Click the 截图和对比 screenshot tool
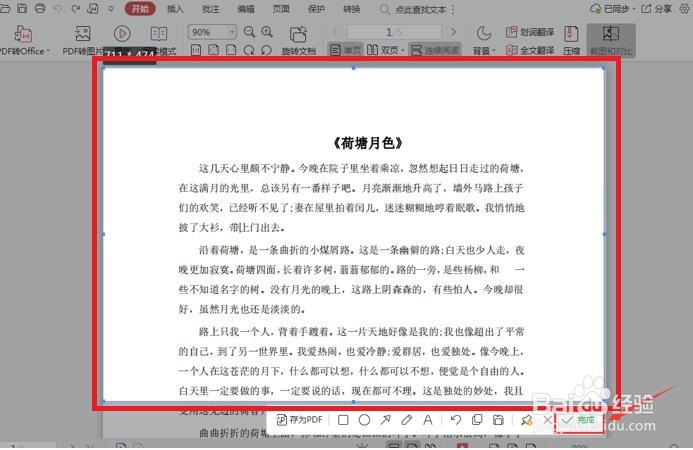This screenshot has width=693, height=450. click(x=611, y=40)
